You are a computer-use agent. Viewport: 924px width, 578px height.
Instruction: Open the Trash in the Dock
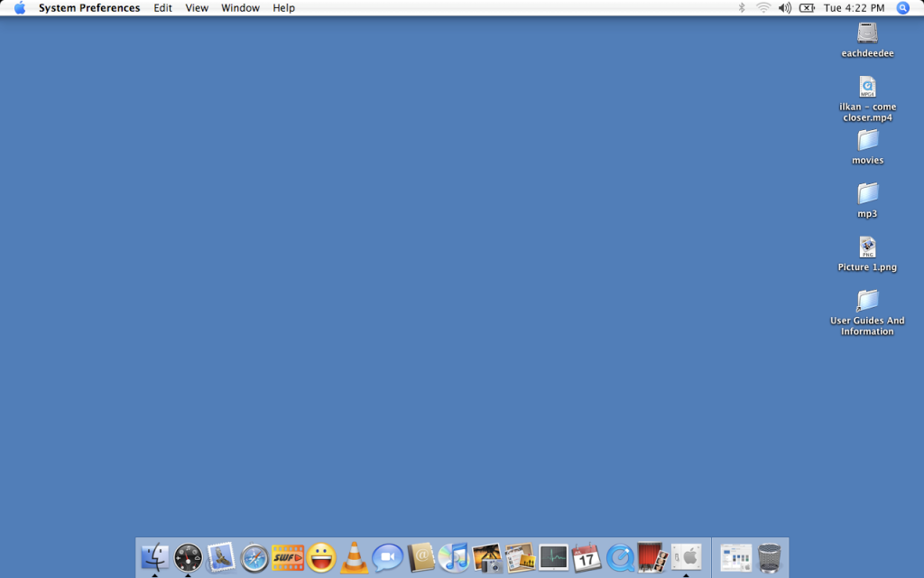point(770,557)
